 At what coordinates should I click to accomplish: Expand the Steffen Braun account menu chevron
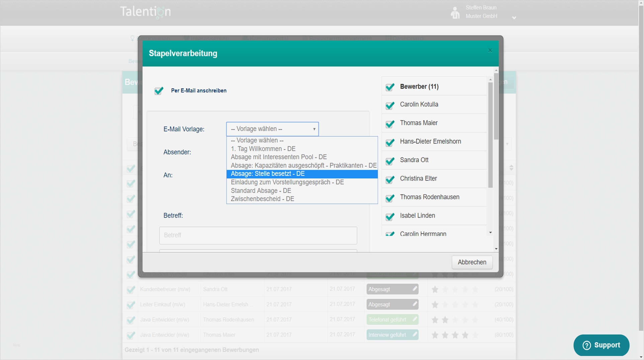click(514, 18)
